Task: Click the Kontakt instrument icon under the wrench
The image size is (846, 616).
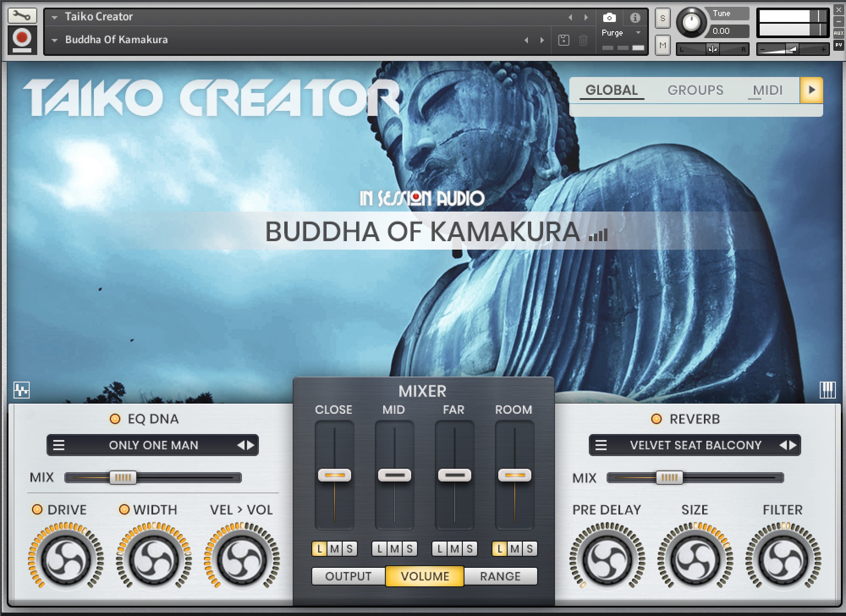Action: pyautogui.click(x=22, y=40)
